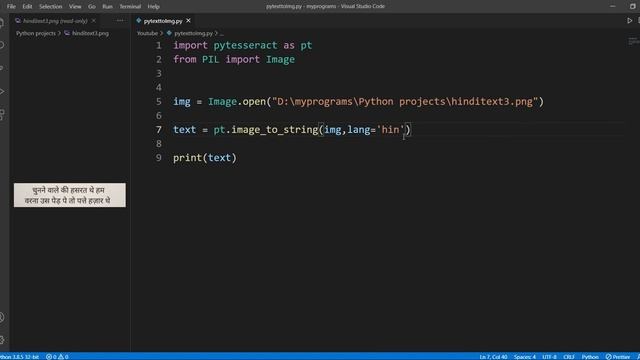Click line number 2 in gutter
Image resolution: width=640 pixels, height=360 pixels.
(x=158, y=59)
